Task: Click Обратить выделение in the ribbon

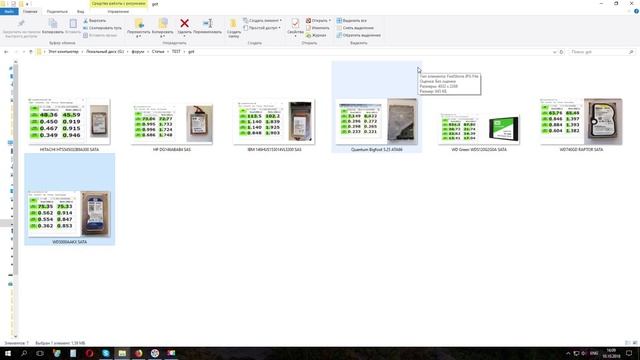Action: point(358,35)
